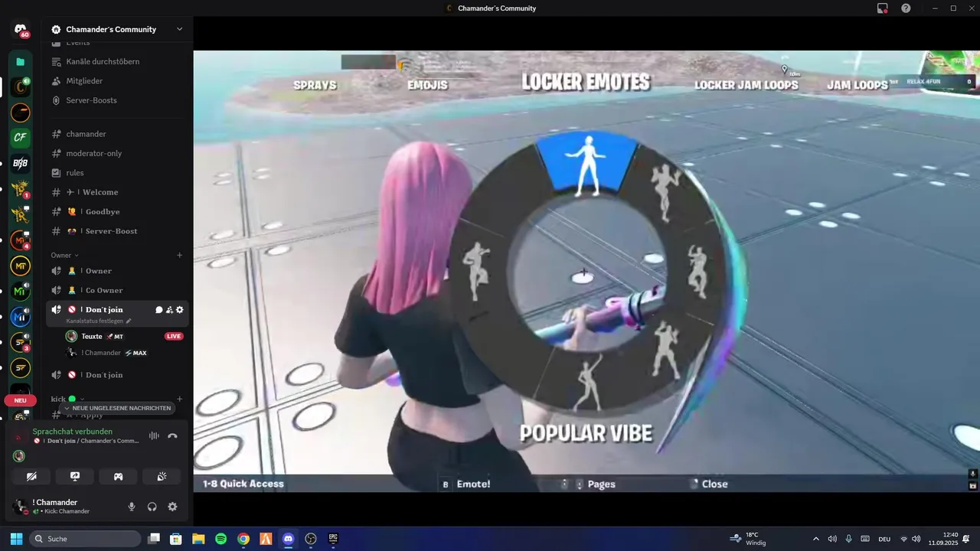Open Discord direct messages home icon
This screenshot has width=980, height=551.
21,30
